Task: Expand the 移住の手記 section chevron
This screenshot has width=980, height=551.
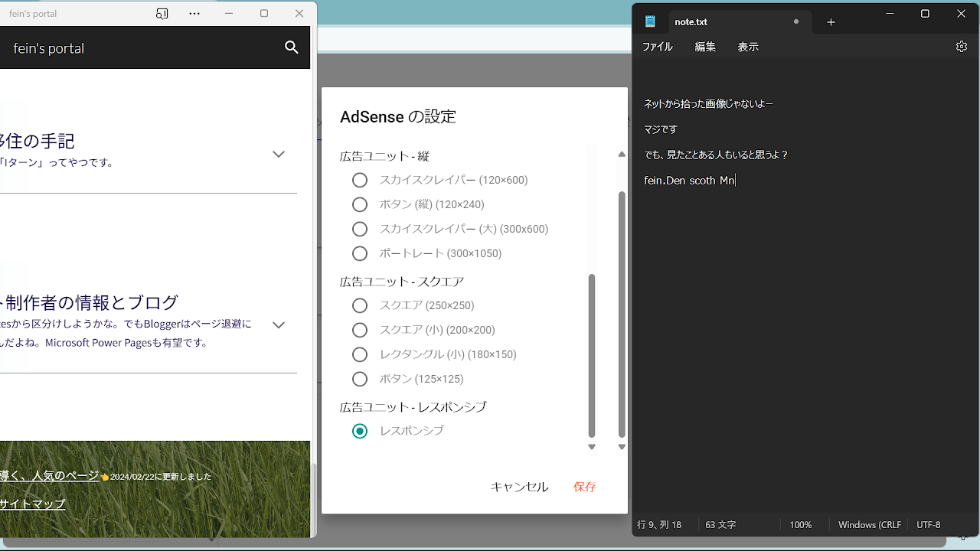Action: pyautogui.click(x=279, y=154)
